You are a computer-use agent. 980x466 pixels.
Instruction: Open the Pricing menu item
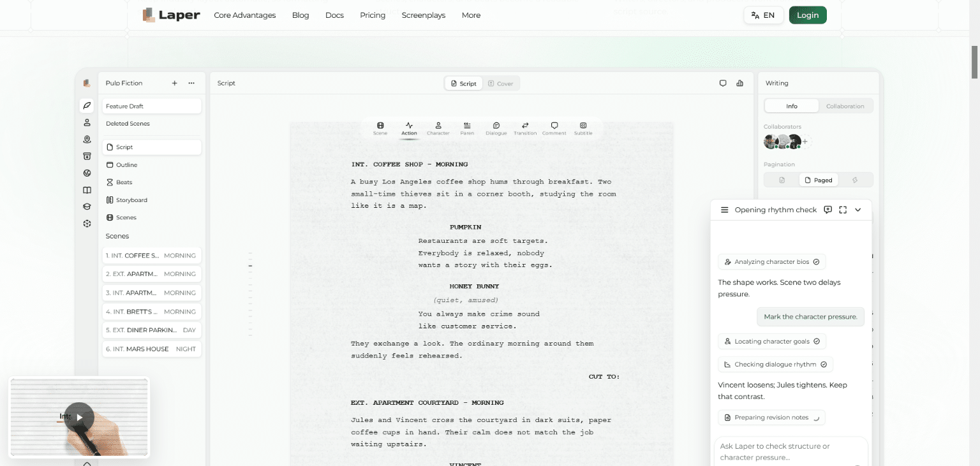373,15
